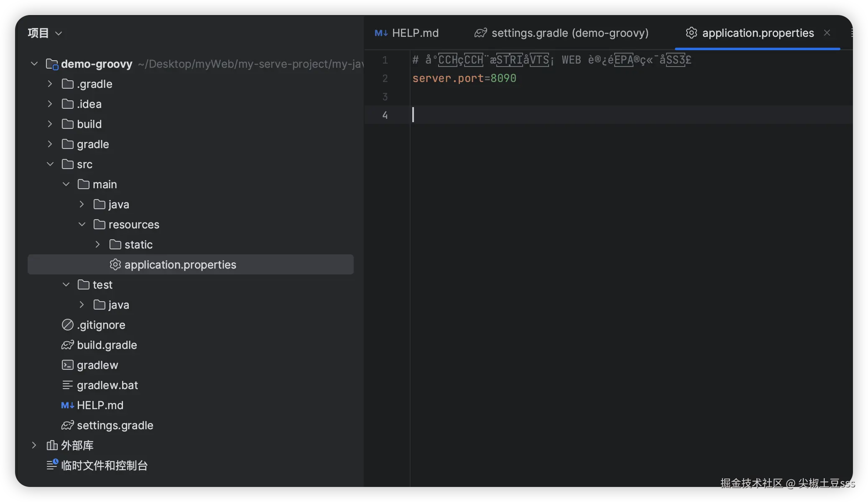Expand the static folder
The height and width of the screenshot is (502, 868).
(x=98, y=245)
